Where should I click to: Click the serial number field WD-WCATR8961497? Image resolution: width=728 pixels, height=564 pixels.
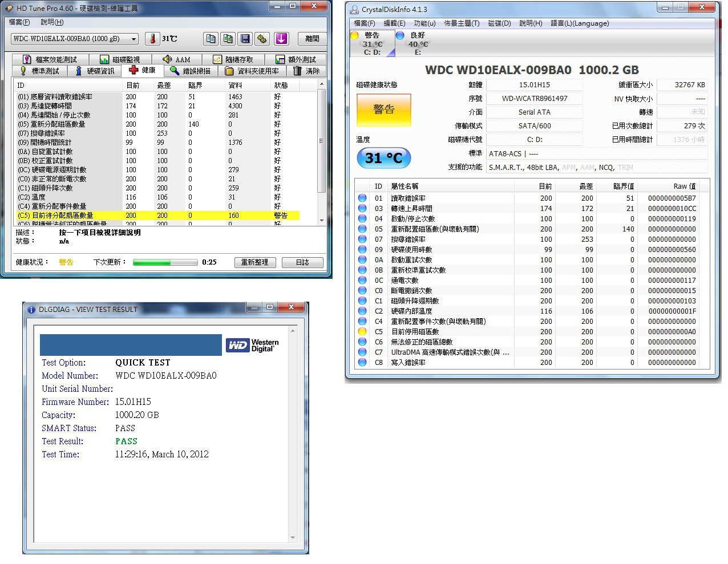point(535,98)
